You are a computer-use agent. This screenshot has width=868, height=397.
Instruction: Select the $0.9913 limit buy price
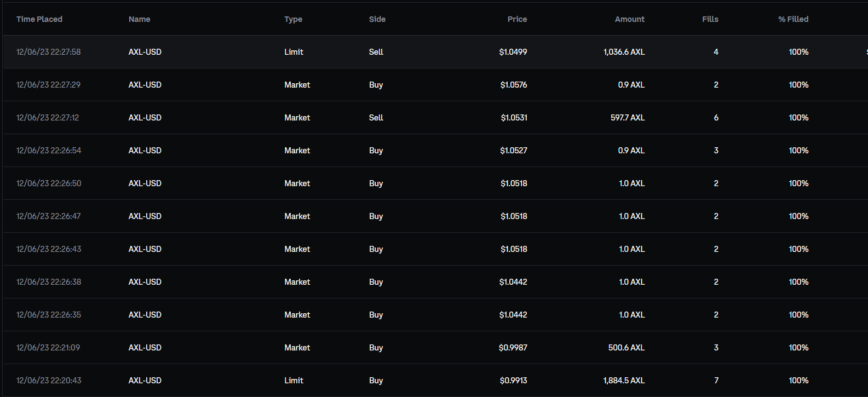513,381
